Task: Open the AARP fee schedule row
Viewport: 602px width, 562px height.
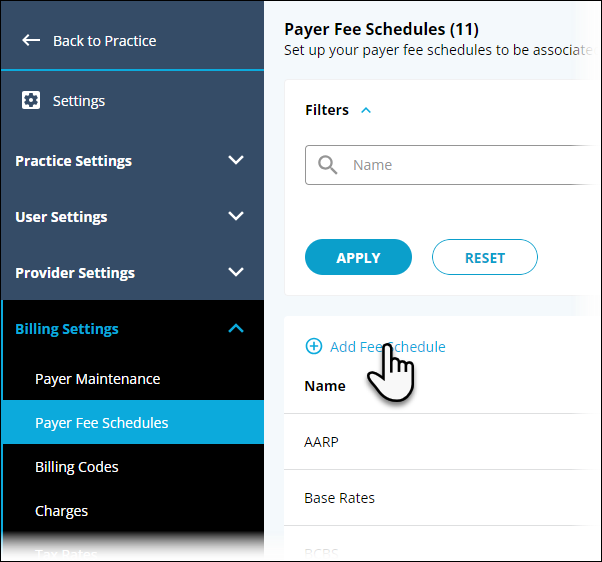Action: pos(321,442)
